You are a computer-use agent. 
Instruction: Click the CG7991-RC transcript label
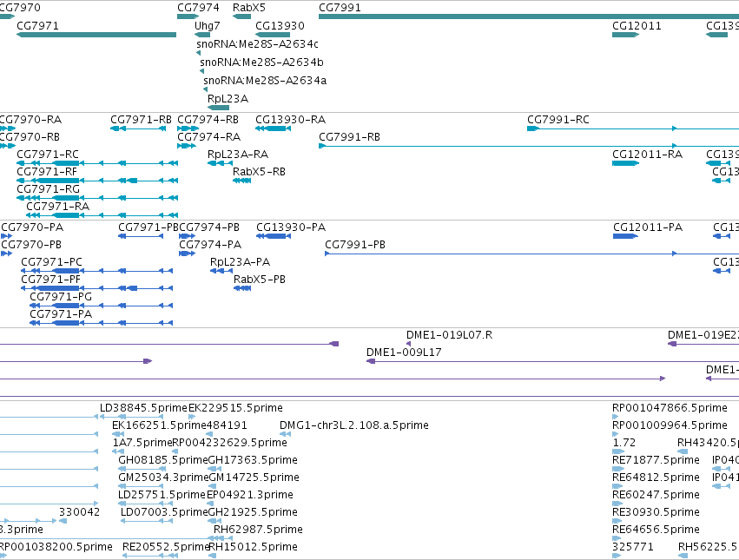coord(558,120)
